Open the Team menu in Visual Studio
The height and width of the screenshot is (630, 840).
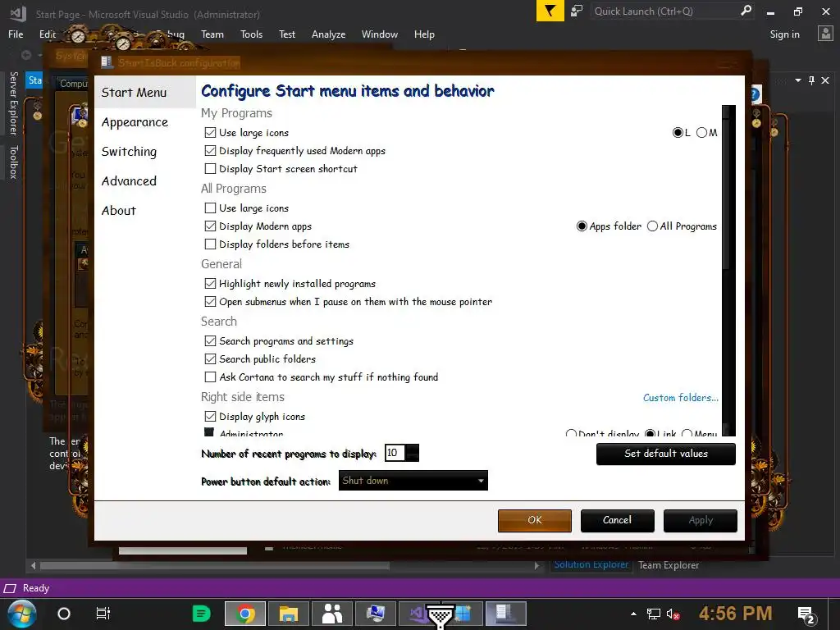click(x=212, y=34)
